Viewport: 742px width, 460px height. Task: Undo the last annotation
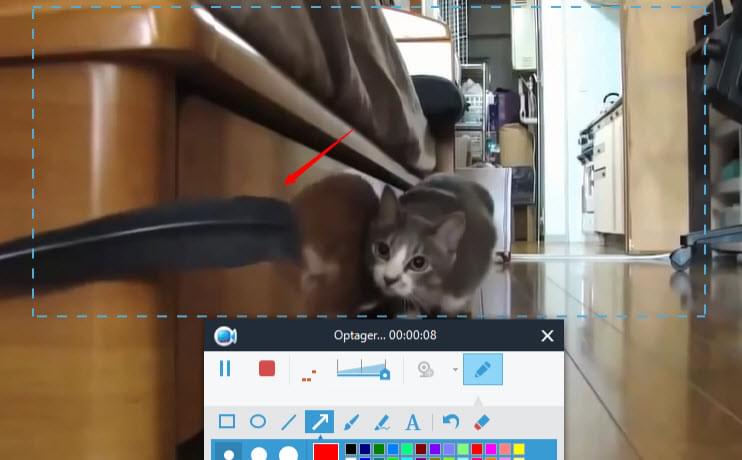pyautogui.click(x=450, y=422)
